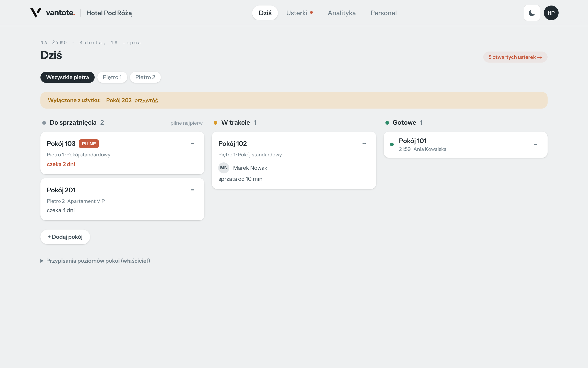Screen dimensions: 588x368
Task: Click the vantote logo
Action: click(52, 13)
